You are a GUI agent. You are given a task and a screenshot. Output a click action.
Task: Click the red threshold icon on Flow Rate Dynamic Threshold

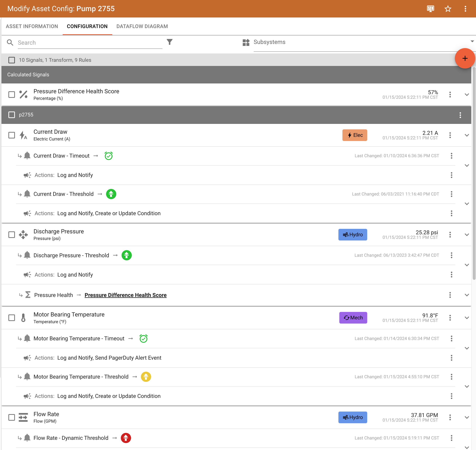126,438
